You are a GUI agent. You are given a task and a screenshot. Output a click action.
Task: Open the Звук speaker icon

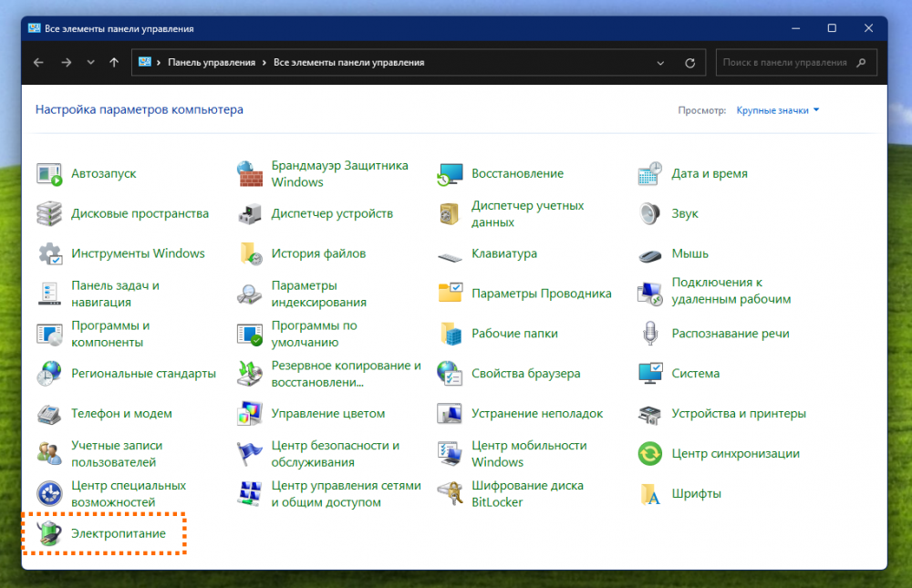649,213
